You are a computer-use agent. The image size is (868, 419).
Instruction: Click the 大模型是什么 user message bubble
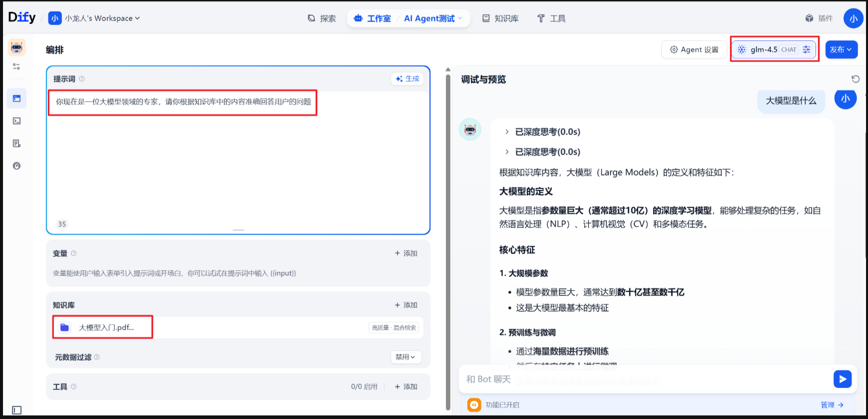[791, 101]
